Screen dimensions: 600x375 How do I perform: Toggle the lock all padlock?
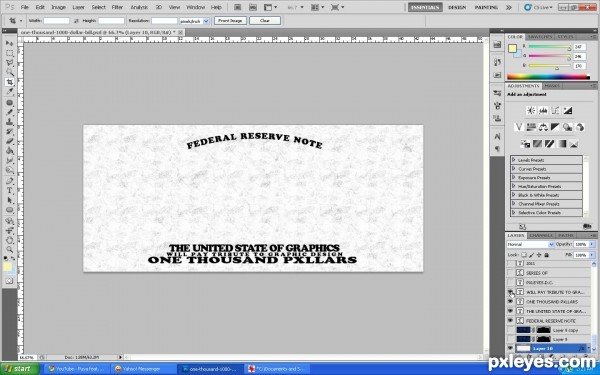[x=547, y=255]
